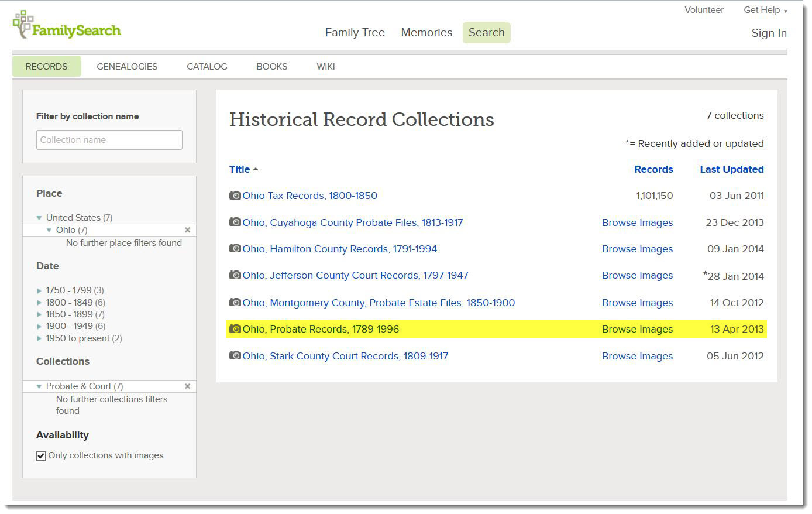Switch to the Wiki tab

coord(326,67)
